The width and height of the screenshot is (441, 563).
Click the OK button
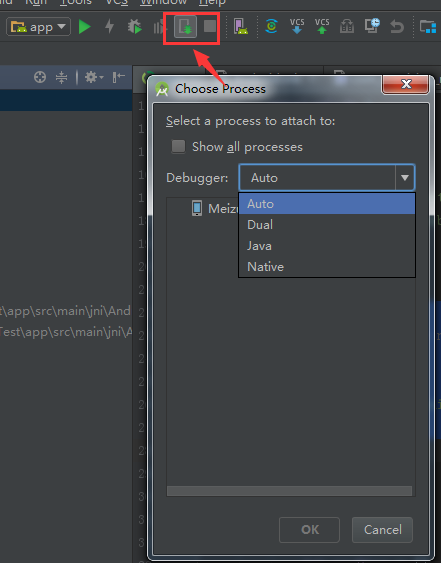309,530
